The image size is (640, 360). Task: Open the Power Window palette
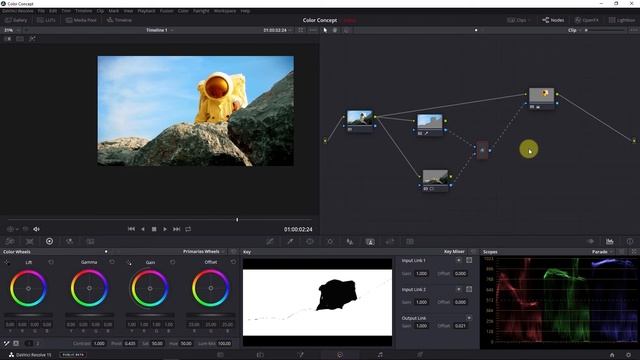[310, 242]
